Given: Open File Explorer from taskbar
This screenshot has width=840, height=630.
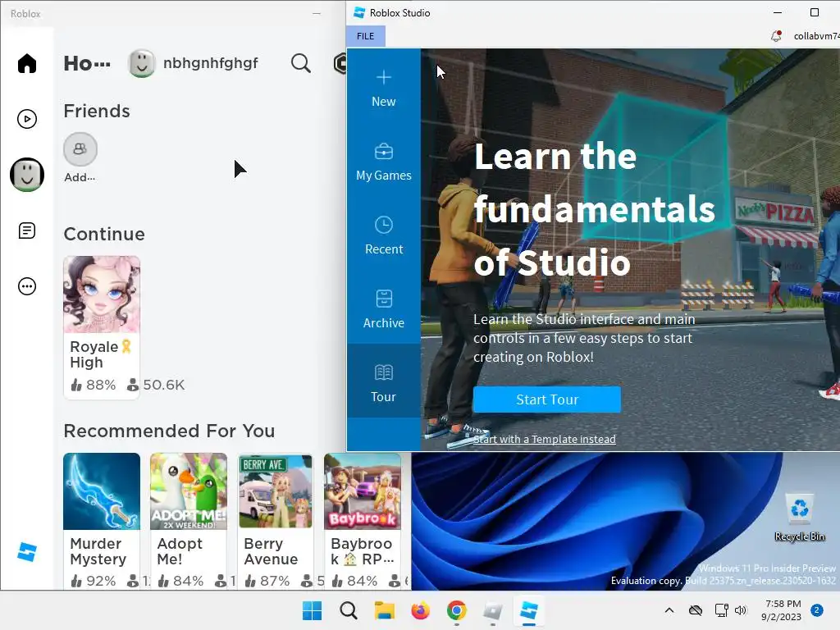Looking at the screenshot, I should point(384,610).
